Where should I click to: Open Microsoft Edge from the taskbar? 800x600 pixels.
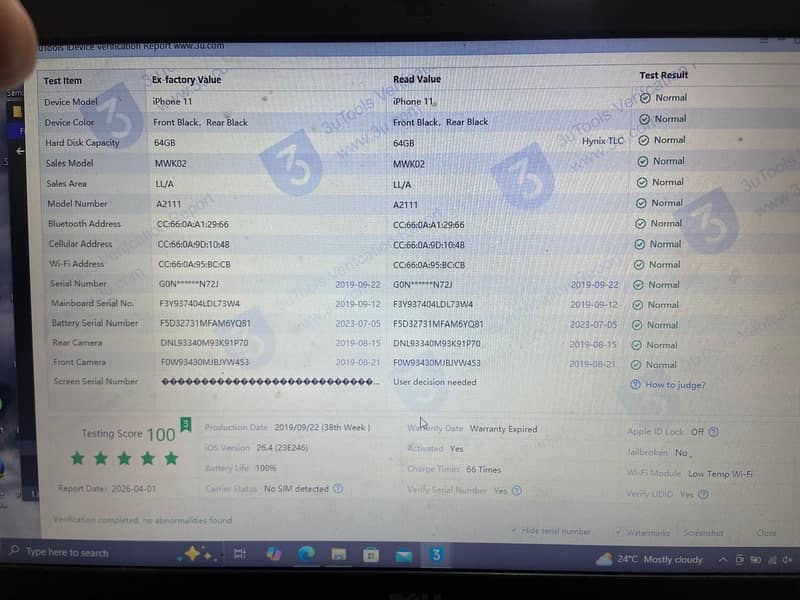(306, 554)
